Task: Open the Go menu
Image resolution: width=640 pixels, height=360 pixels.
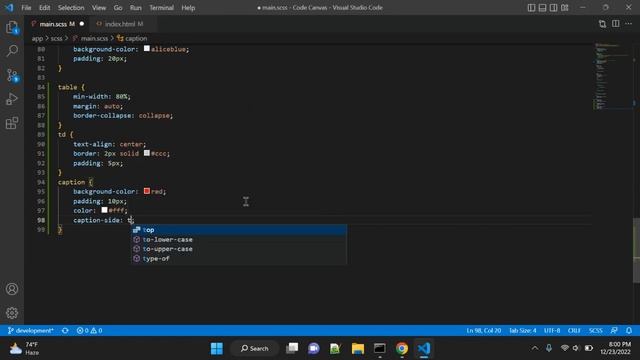Action: point(118,8)
